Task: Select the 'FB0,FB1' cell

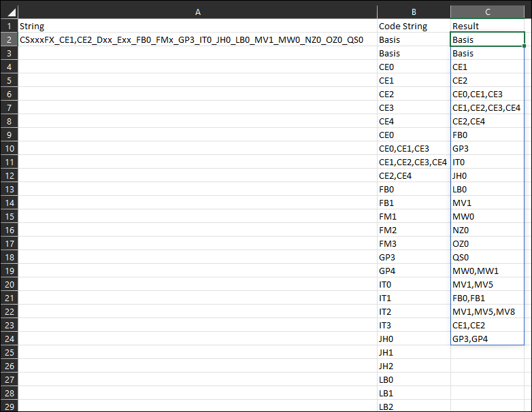Action: [x=487, y=298]
